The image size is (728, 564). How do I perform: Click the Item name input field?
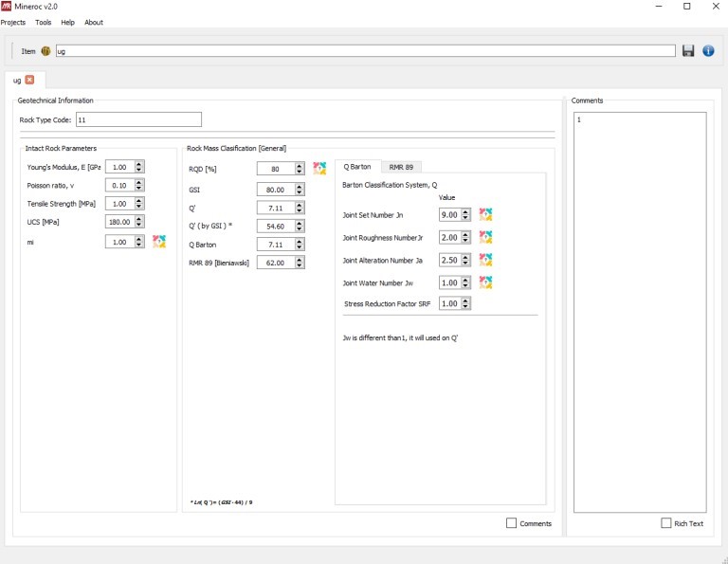point(365,51)
